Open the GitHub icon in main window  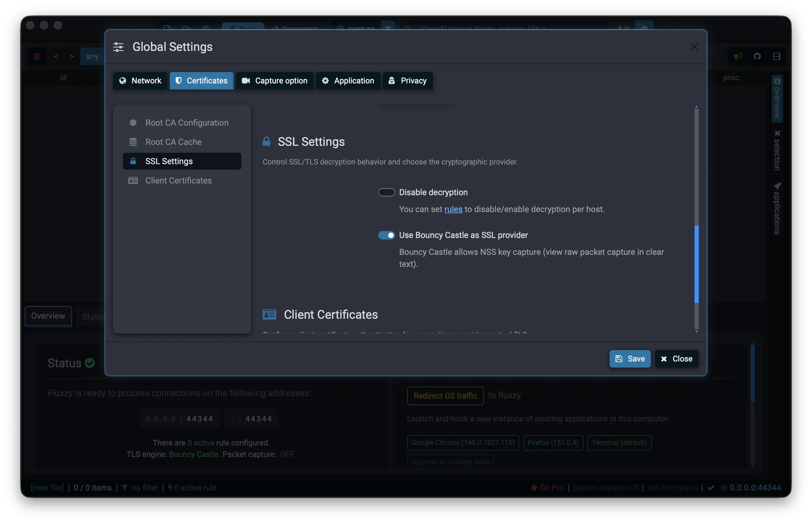[757, 56]
